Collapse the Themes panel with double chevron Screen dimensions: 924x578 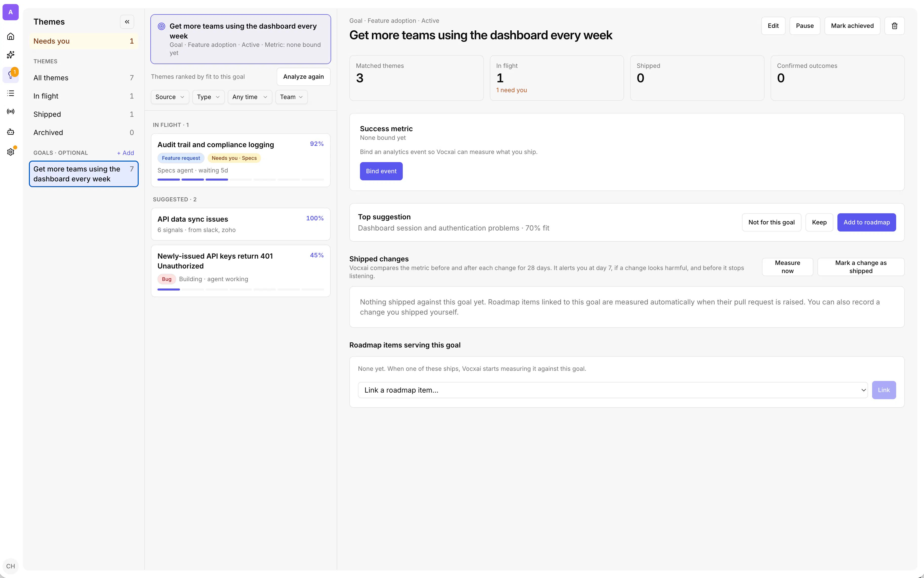127,22
